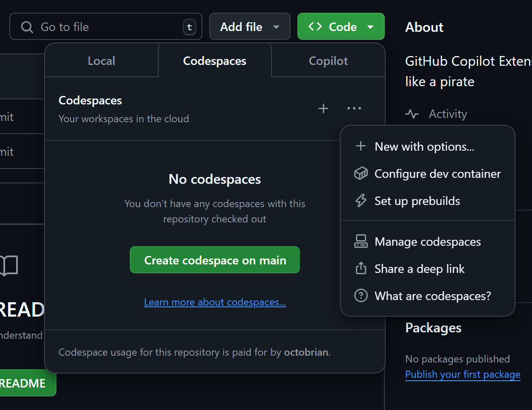Click Create codespace on main
The height and width of the screenshot is (410, 532).
[215, 260]
